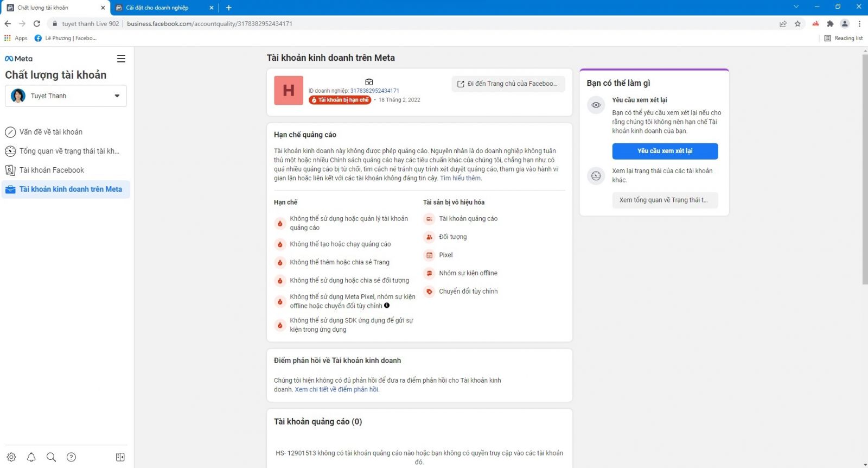Click the 'Tài sản bị vô hiệu hóa' column heading
The width and height of the screenshot is (868, 468).
454,202
